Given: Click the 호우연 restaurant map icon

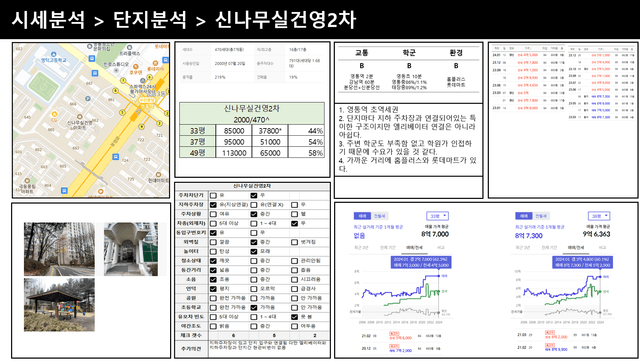Looking at the screenshot, I should [x=136, y=67].
